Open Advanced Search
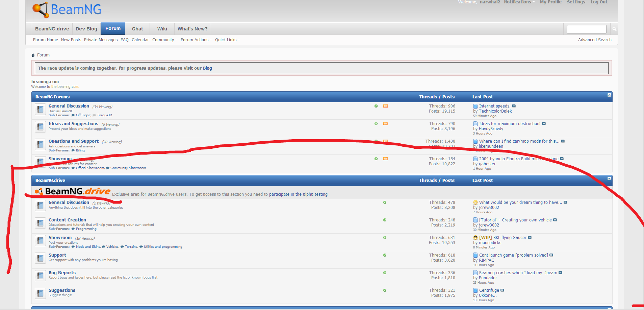Screen dimensions: 644x310 (595, 40)
